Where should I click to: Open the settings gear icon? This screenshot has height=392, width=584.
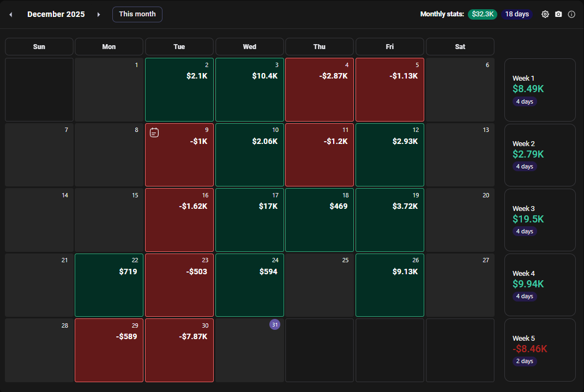tap(545, 14)
